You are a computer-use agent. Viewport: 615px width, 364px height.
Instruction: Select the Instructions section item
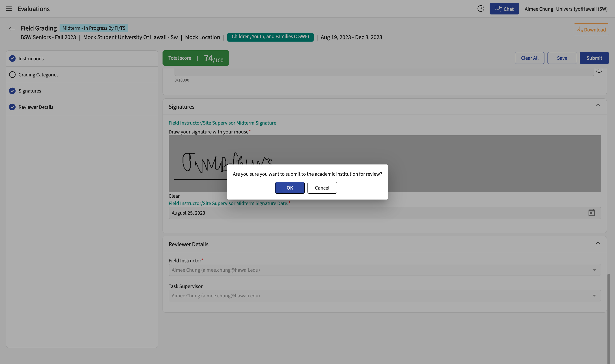(x=82, y=59)
